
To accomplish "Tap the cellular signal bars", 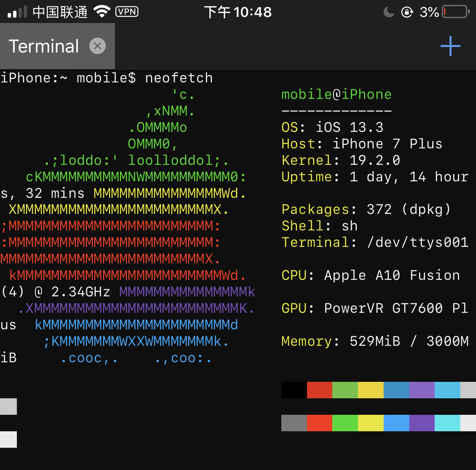I will [x=18, y=12].
